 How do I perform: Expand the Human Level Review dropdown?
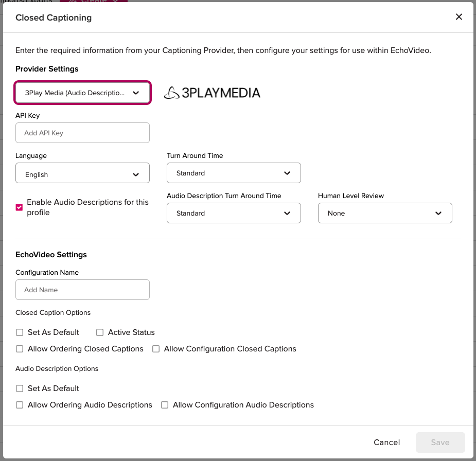(x=385, y=213)
